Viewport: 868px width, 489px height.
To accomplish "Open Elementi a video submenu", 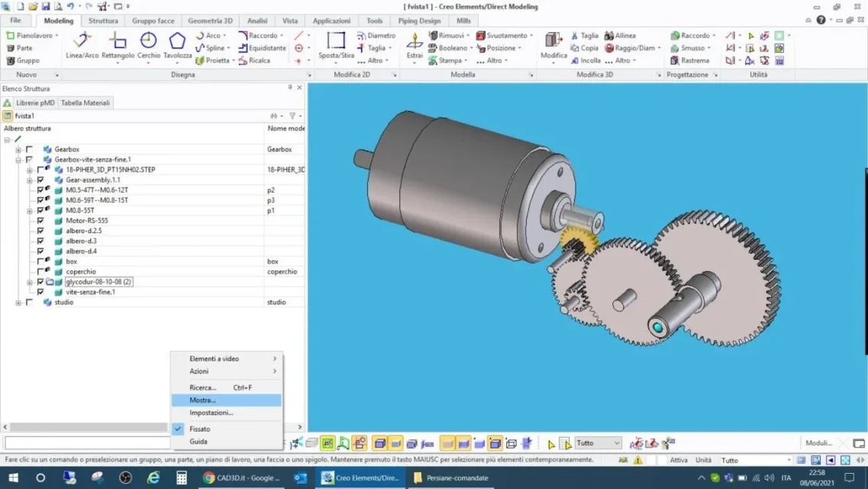I will (x=227, y=359).
